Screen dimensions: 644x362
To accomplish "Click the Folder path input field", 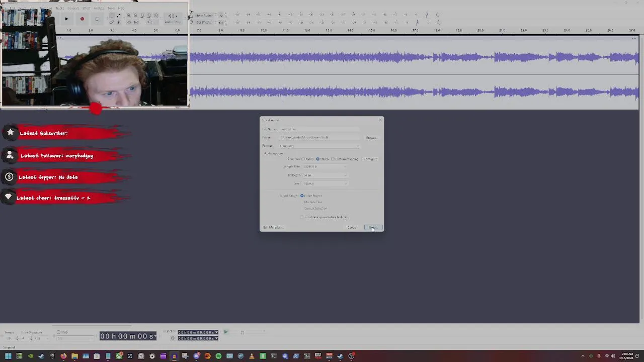I will coord(319,137).
